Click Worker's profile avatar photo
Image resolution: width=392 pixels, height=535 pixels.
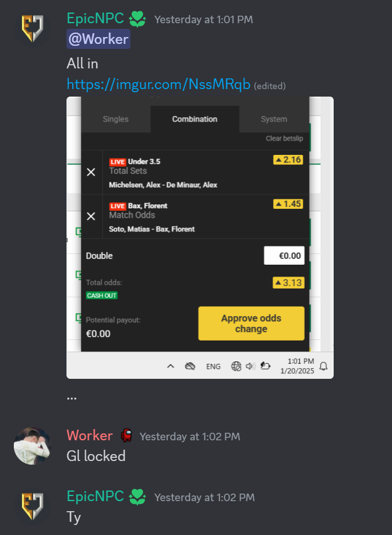(x=33, y=446)
